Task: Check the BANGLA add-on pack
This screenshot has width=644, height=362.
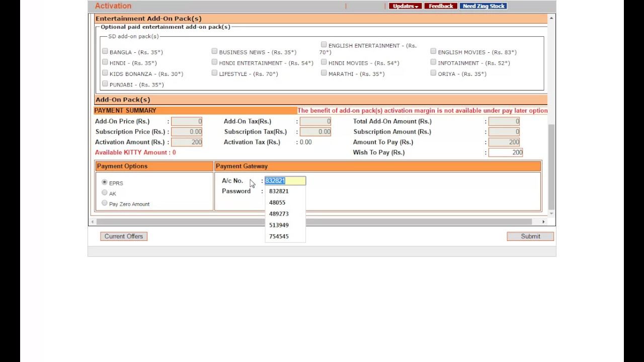Action: (105, 51)
